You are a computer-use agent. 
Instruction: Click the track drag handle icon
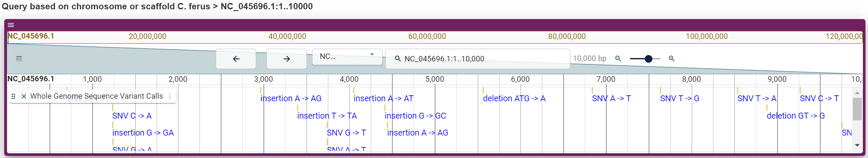pyautogui.click(x=14, y=96)
